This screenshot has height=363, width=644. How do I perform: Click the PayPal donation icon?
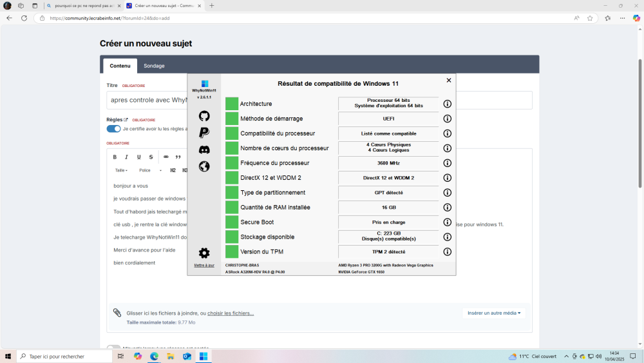204,132
